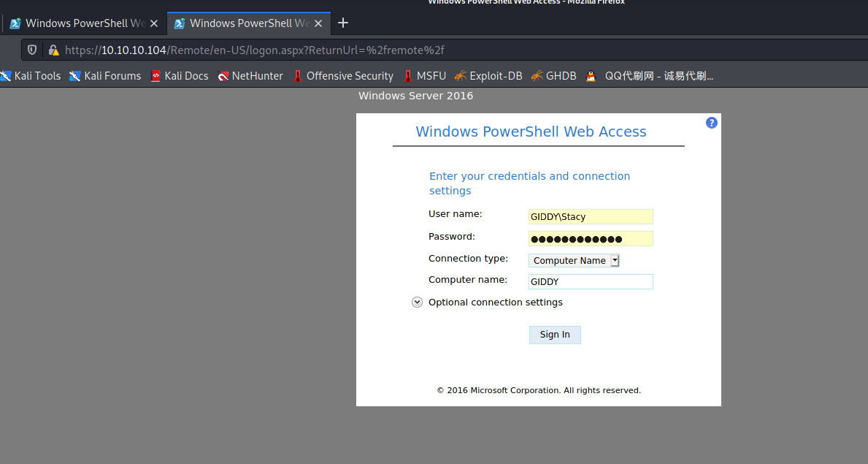
Task: Click the Microsoft Corporation copyright text
Action: tap(539, 390)
